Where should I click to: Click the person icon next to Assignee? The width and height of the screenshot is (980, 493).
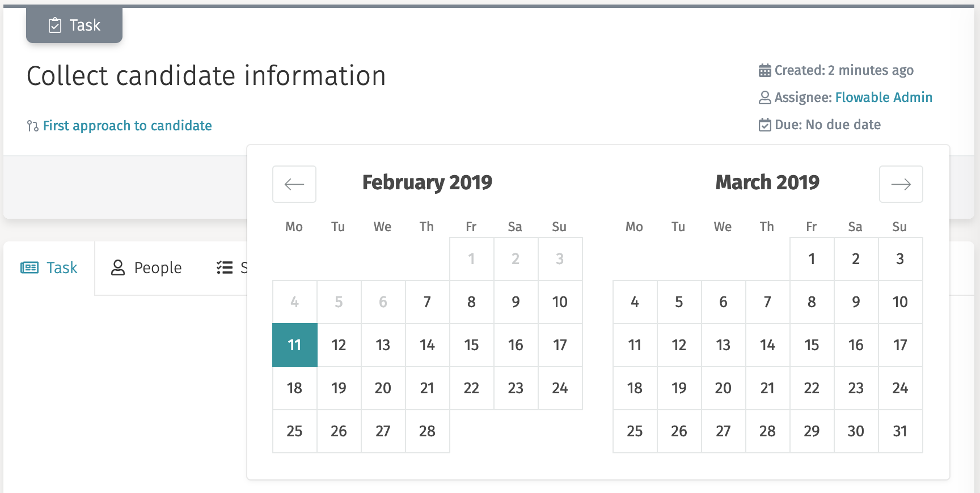pyautogui.click(x=765, y=97)
